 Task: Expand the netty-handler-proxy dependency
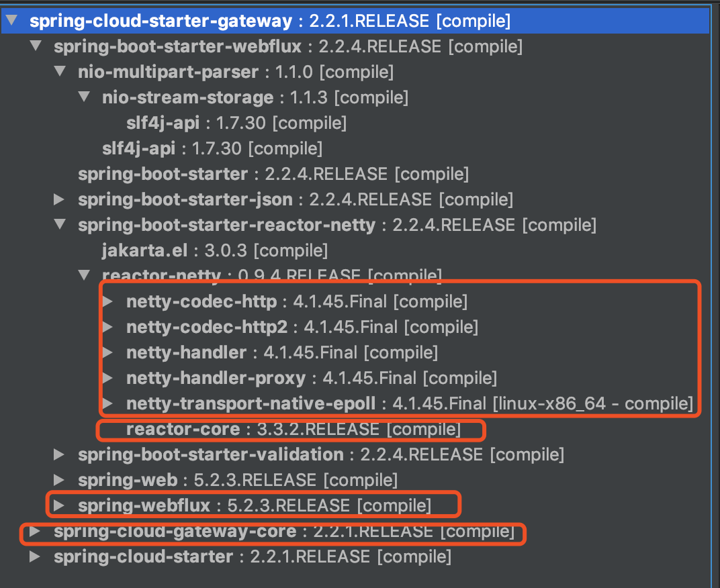(x=107, y=378)
